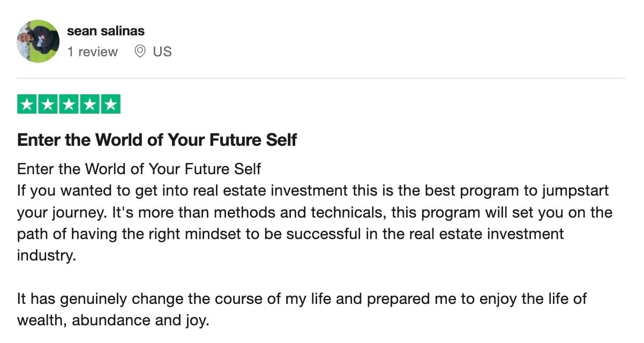Click the fifth green rating star

110,104
